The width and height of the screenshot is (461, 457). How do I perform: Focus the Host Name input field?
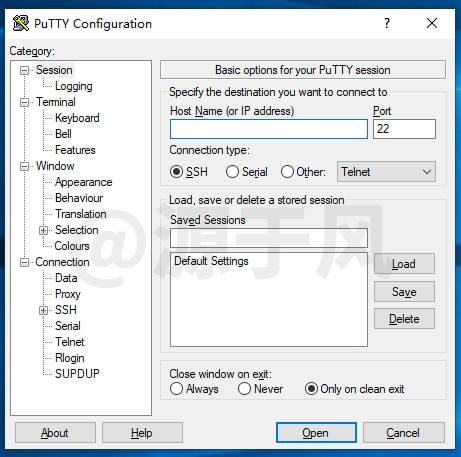click(269, 129)
